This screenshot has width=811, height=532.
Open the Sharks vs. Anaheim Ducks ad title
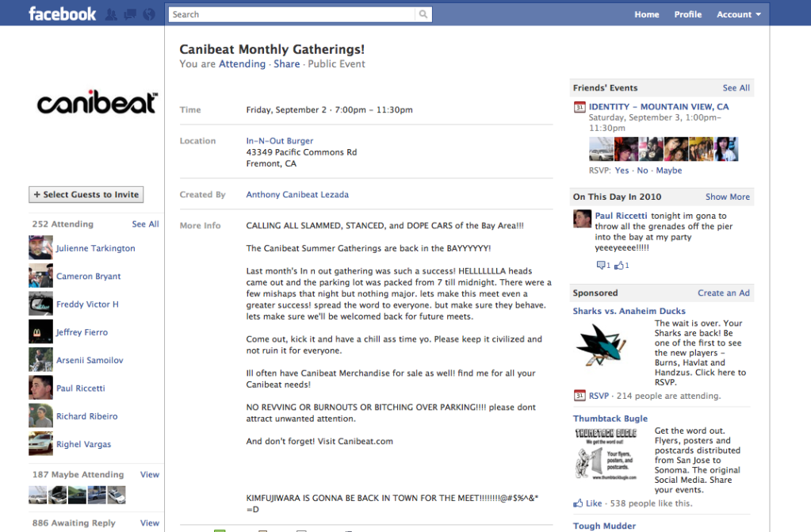click(629, 311)
